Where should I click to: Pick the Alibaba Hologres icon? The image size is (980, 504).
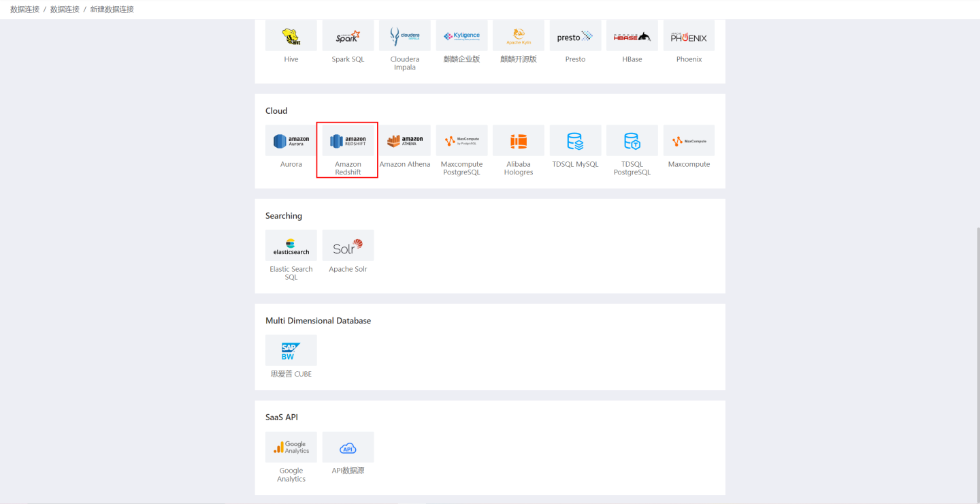pos(519,140)
